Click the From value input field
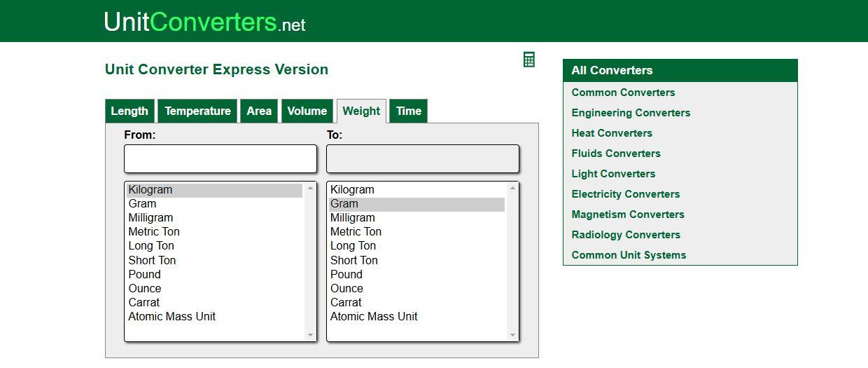 (x=220, y=158)
